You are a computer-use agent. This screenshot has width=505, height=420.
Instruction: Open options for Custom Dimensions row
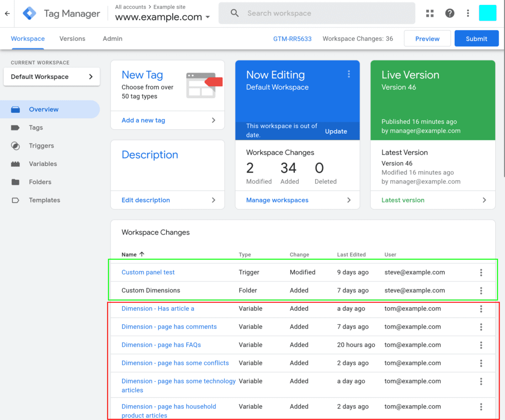point(481,291)
